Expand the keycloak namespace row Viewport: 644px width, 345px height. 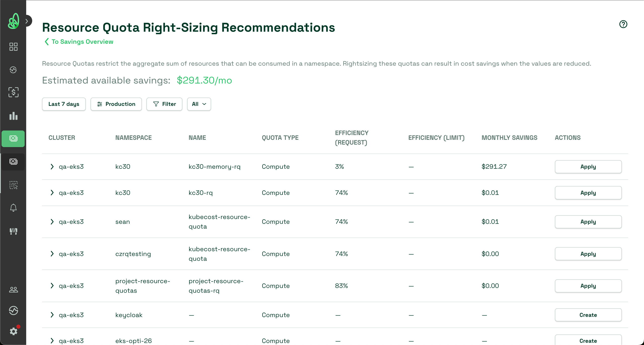tap(52, 315)
